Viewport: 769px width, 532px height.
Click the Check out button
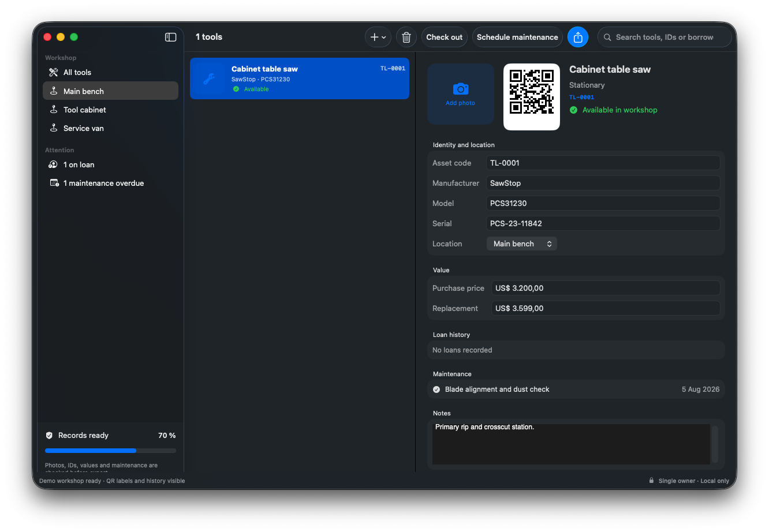[445, 37]
